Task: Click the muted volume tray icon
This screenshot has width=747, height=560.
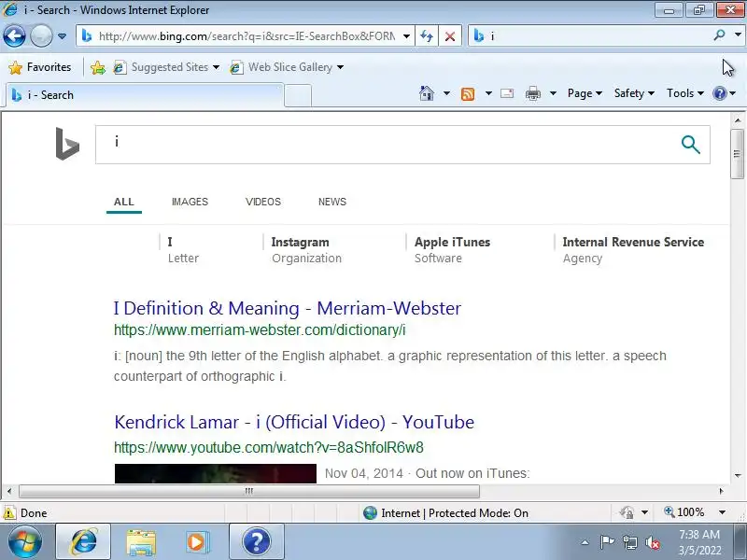Action: point(652,542)
